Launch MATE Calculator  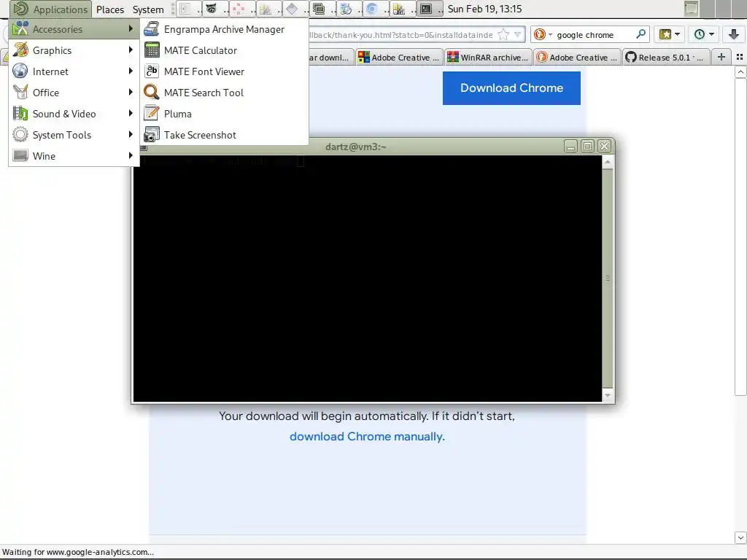(x=225, y=50)
